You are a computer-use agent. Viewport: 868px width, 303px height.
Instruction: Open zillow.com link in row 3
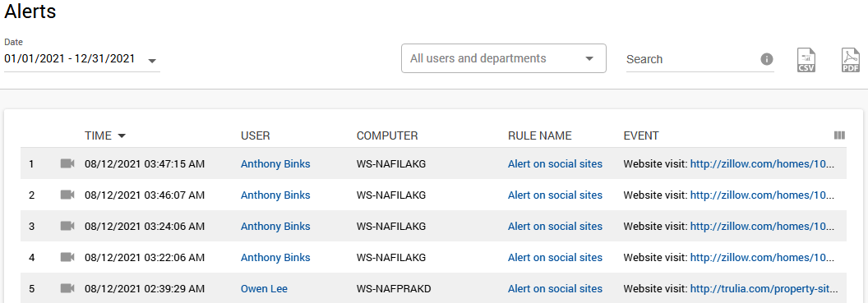762,226
